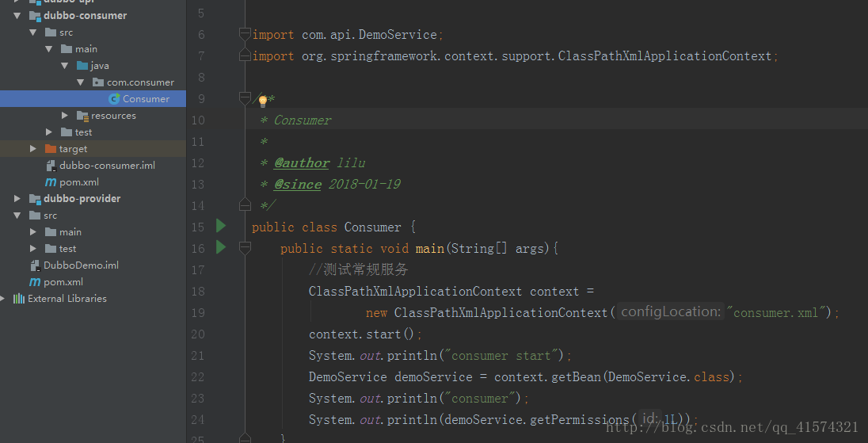This screenshot has height=443, width=868.
Task: Click the com.consumer package icon
Action: (x=98, y=82)
